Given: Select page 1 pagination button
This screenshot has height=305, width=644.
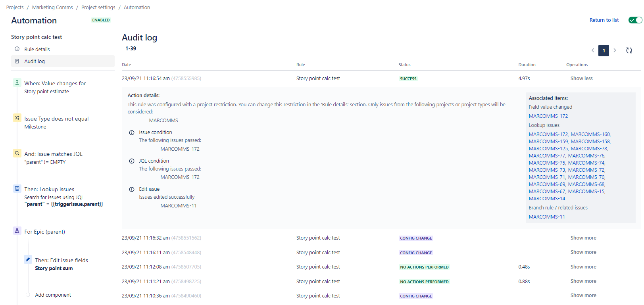Looking at the screenshot, I should point(604,50).
